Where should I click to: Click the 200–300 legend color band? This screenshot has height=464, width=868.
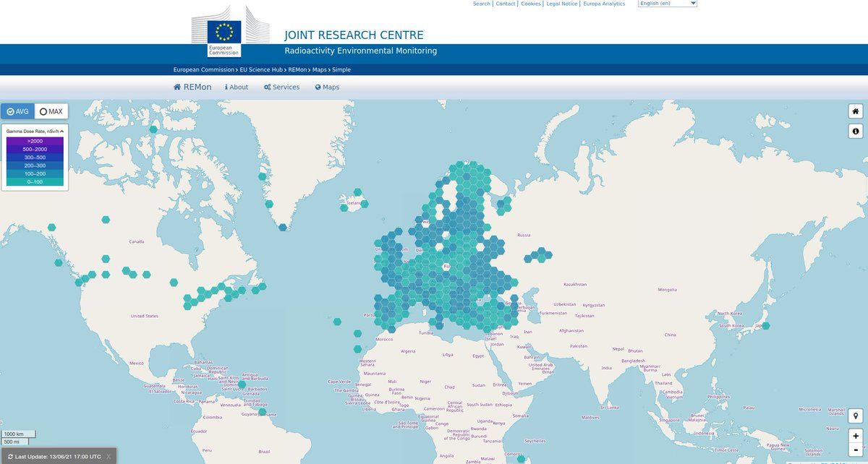[35, 166]
